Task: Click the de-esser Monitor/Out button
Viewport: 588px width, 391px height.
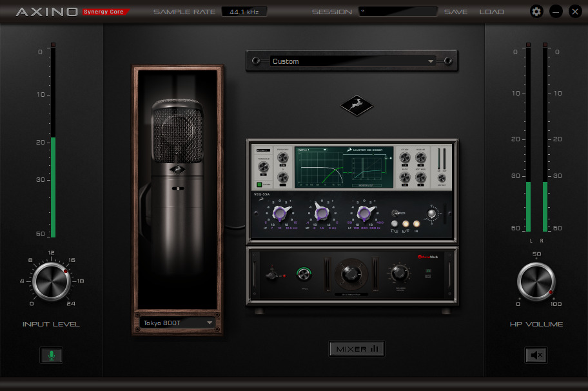Action: click(366, 185)
